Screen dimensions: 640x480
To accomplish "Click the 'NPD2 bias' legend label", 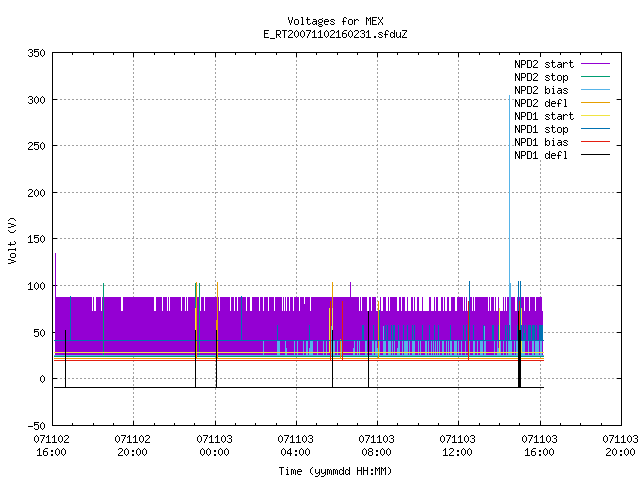I will (541, 90).
